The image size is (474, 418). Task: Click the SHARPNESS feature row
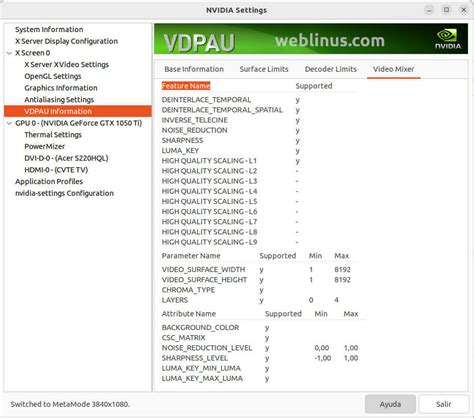click(x=182, y=140)
